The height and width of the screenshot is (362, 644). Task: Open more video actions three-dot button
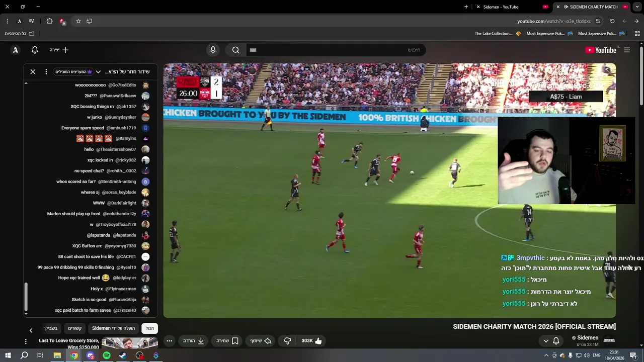[170, 341]
